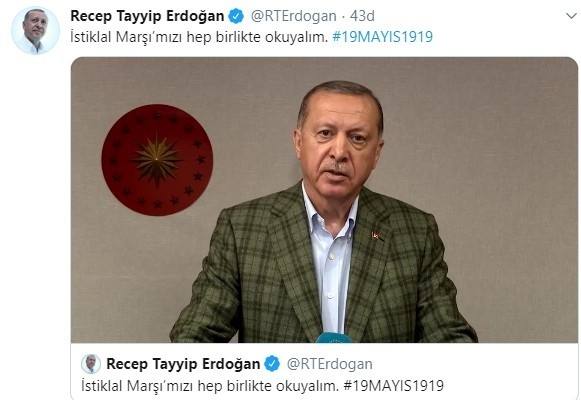Click the main tweet text about İstiklal Marşı
581x400 pixels.
click(x=199, y=37)
